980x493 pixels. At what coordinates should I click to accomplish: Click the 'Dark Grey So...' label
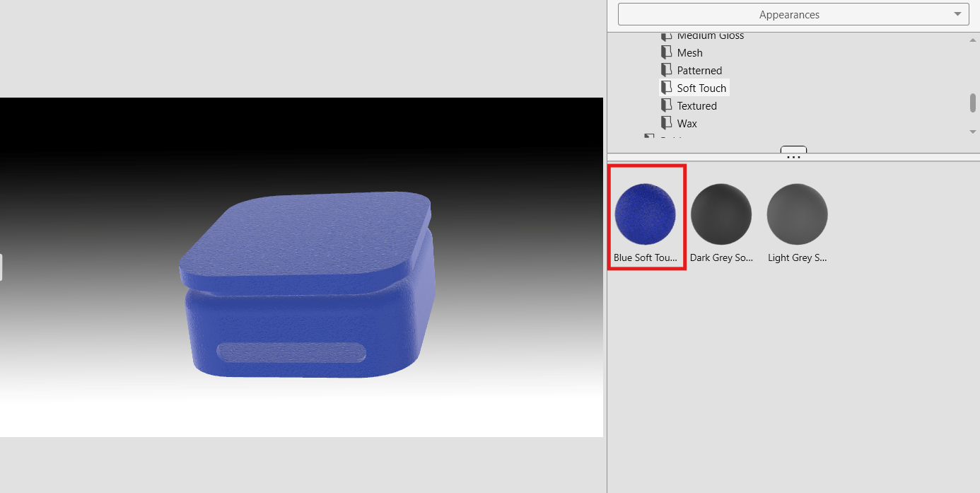pos(721,258)
